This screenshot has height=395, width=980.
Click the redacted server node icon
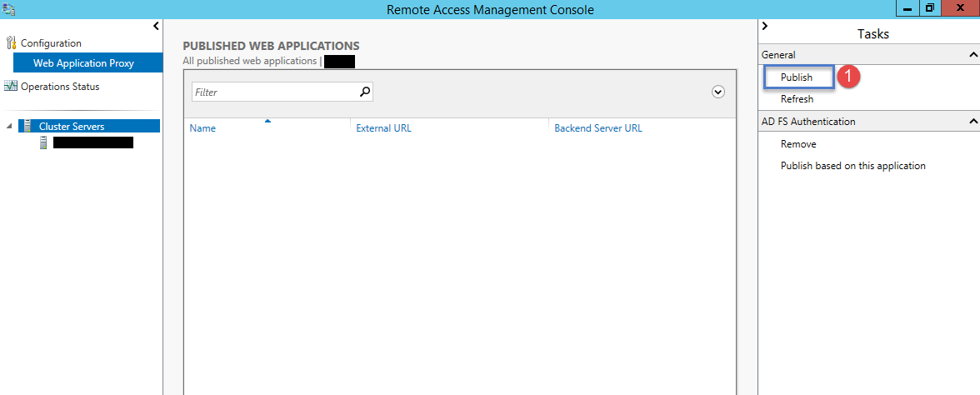click(x=43, y=143)
